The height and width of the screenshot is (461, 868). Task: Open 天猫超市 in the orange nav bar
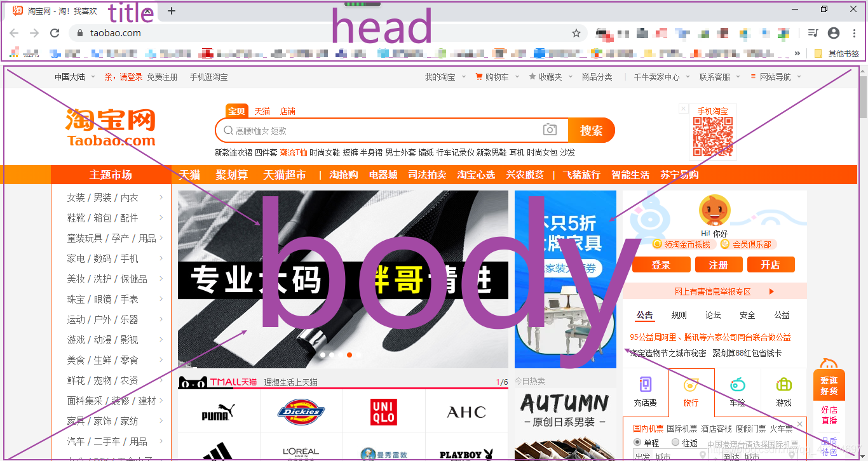click(x=285, y=175)
